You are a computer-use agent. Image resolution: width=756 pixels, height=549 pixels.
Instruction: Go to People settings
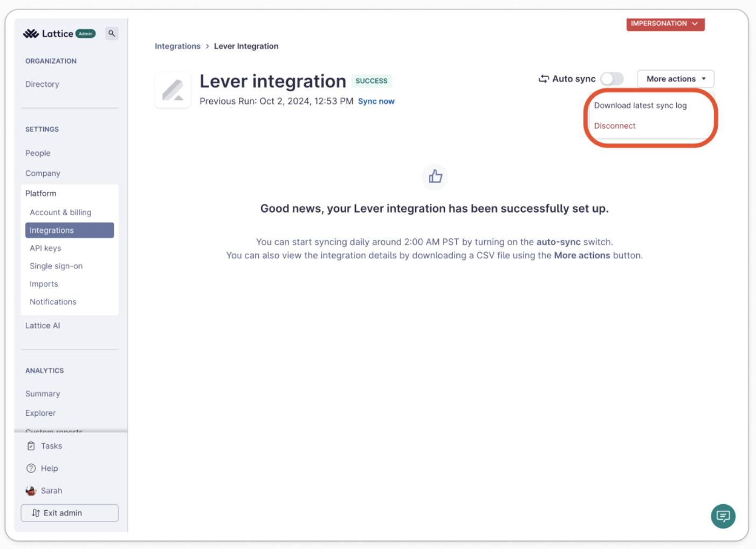38,153
